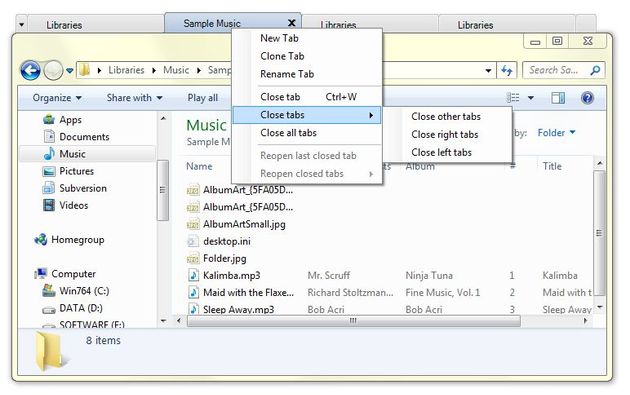Select the Kalimba.mp3 file
The height and width of the screenshot is (395, 630).
231,276
